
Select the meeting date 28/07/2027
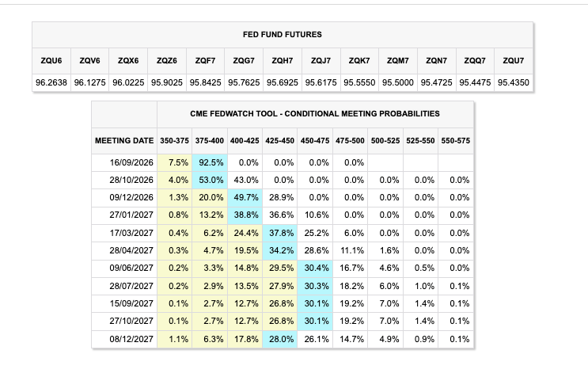pyautogui.click(x=124, y=286)
